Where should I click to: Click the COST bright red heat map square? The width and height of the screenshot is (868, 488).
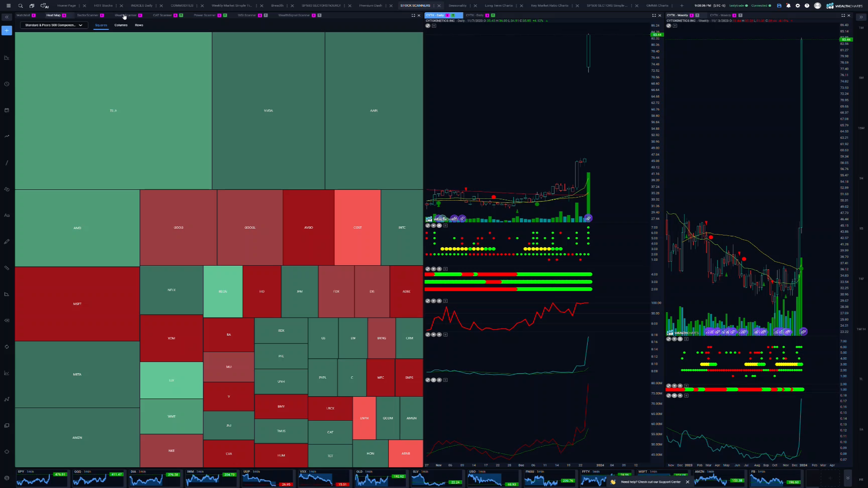[x=358, y=227]
